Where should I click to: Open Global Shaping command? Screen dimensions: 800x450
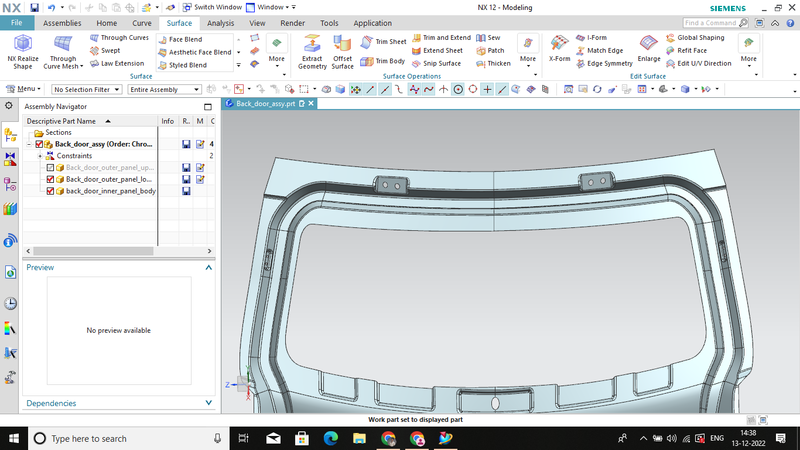coord(695,38)
